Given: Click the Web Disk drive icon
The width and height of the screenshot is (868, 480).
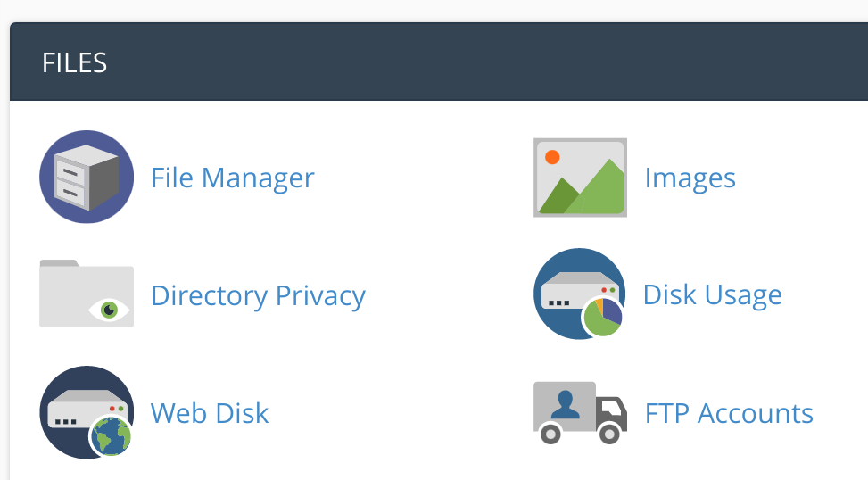Looking at the screenshot, I should pos(87,412).
